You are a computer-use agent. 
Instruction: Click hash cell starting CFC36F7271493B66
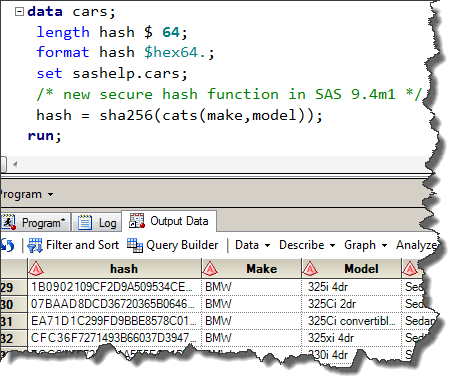coord(114,338)
